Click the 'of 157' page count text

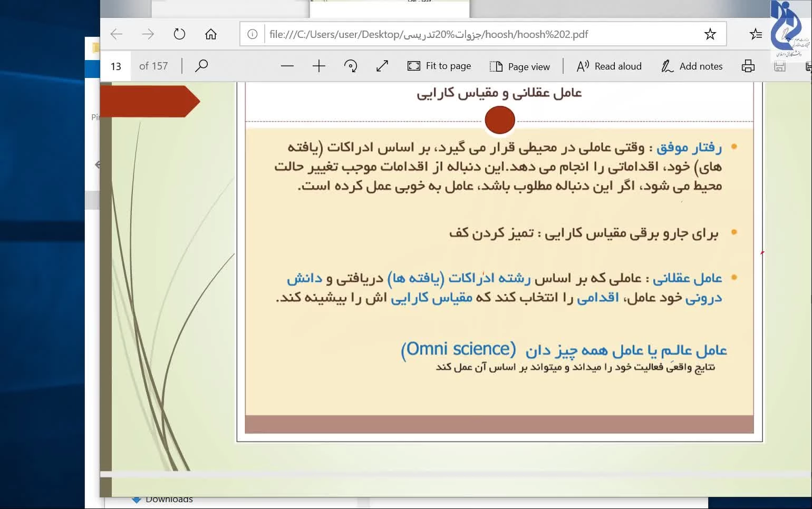click(x=153, y=66)
